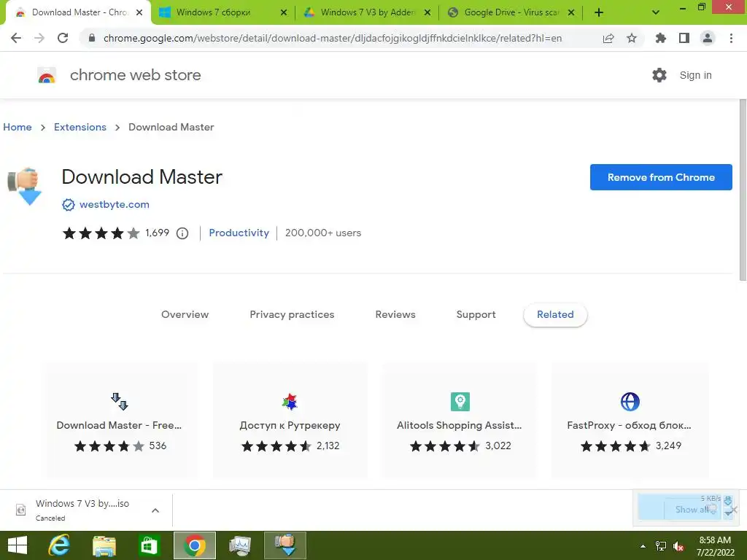Open the Extensions puzzle-piece menu

(x=660, y=38)
